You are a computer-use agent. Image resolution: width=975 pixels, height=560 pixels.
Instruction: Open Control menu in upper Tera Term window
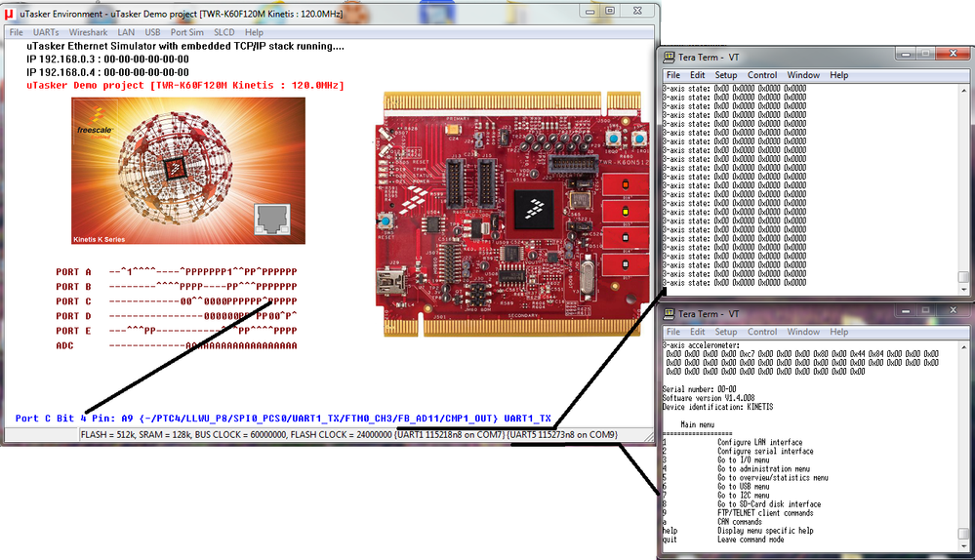point(762,75)
